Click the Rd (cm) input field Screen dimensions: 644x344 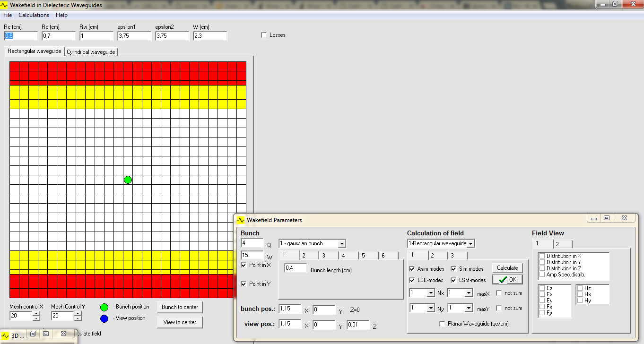coord(59,36)
